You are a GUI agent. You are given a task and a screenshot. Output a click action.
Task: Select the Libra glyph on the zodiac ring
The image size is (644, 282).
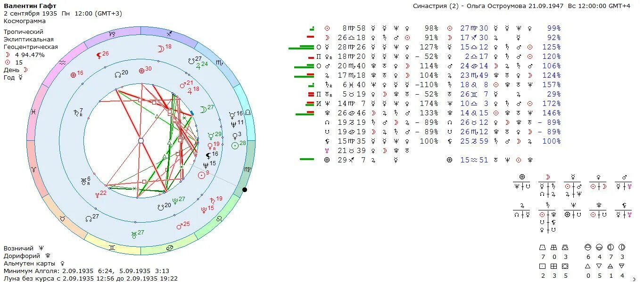point(248,112)
